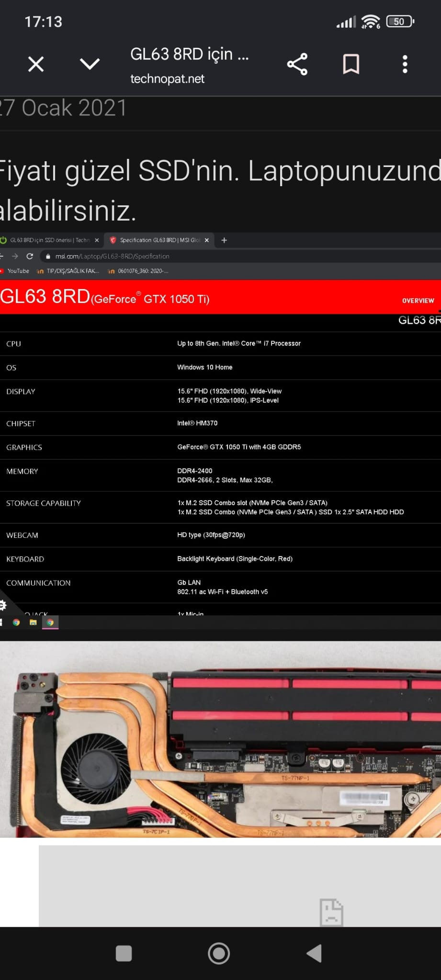Tap the Android home button

point(219,953)
